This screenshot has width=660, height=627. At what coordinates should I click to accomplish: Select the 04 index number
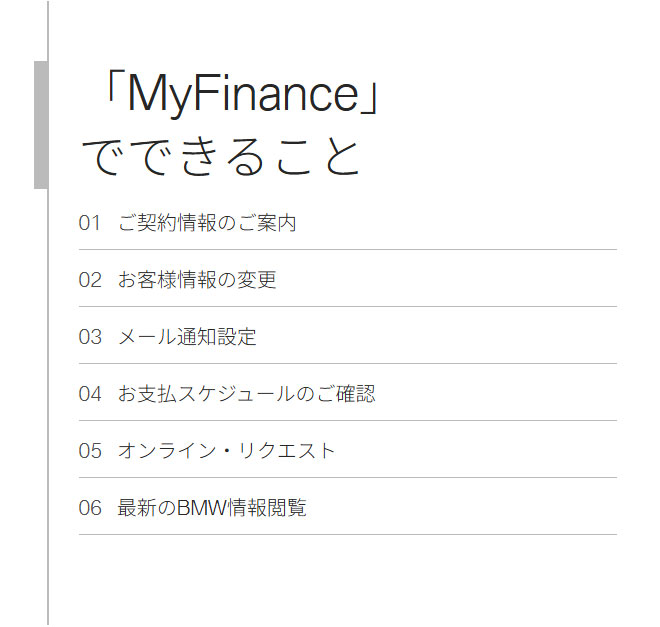coord(90,394)
